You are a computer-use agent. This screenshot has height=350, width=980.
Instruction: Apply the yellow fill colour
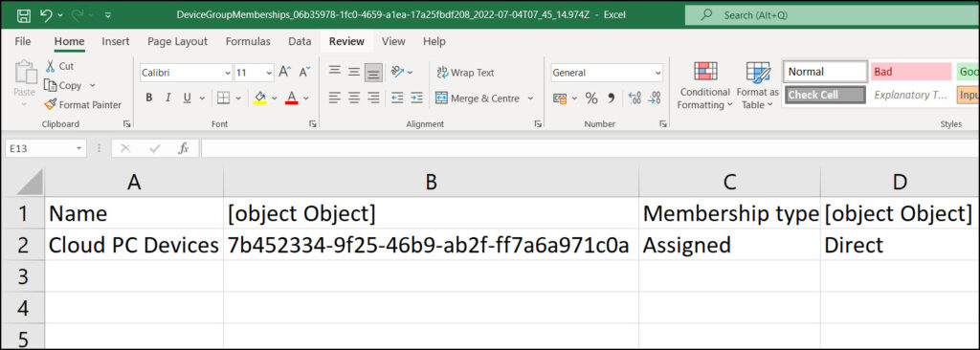pos(260,98)
